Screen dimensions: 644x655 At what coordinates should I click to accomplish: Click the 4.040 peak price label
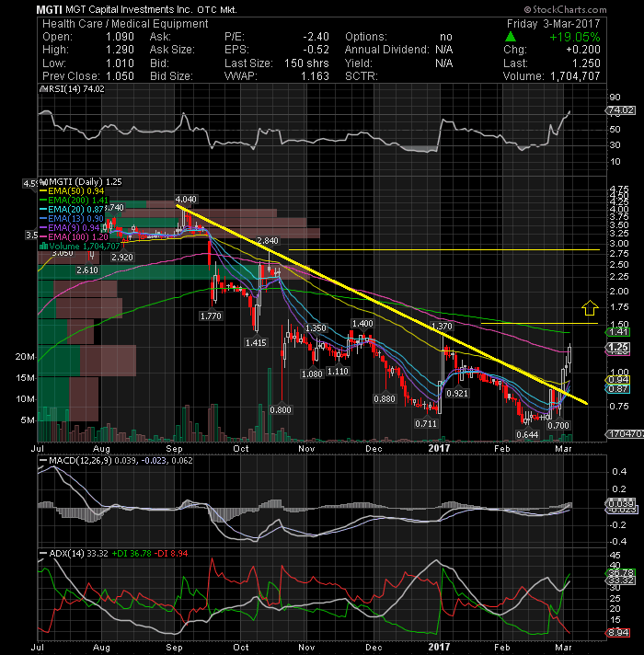[186, 200]
